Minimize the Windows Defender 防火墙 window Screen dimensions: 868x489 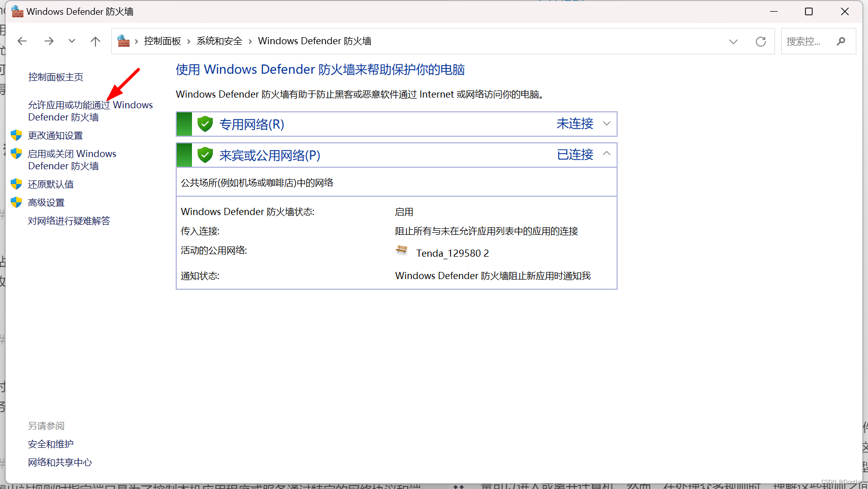tap(774, 11)
